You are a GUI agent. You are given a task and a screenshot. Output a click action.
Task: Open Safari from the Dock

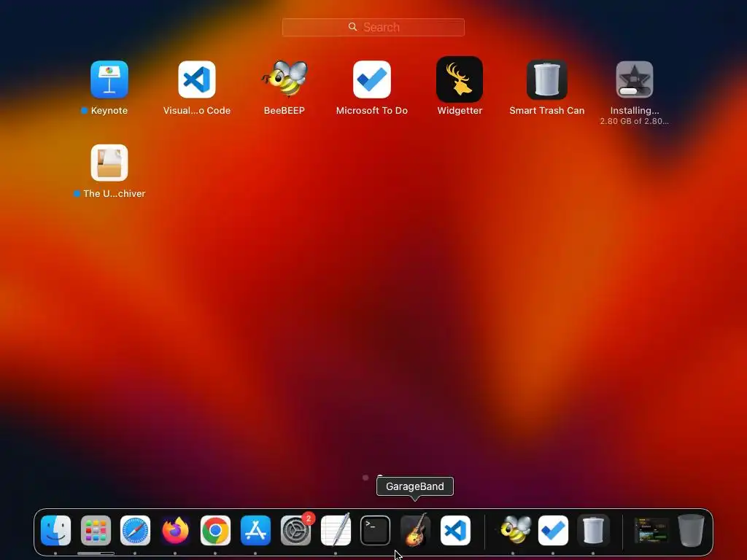[x=135, y=531]
